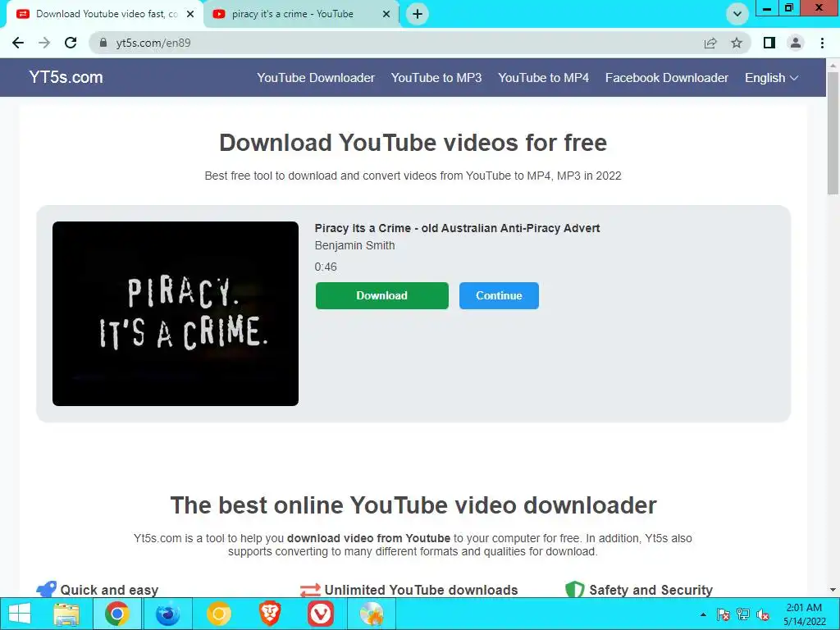Viewport: 840px width, 630px height.
Task: Open the browser side panel icon
Action: pyautogui.click(x=769, y=43)
